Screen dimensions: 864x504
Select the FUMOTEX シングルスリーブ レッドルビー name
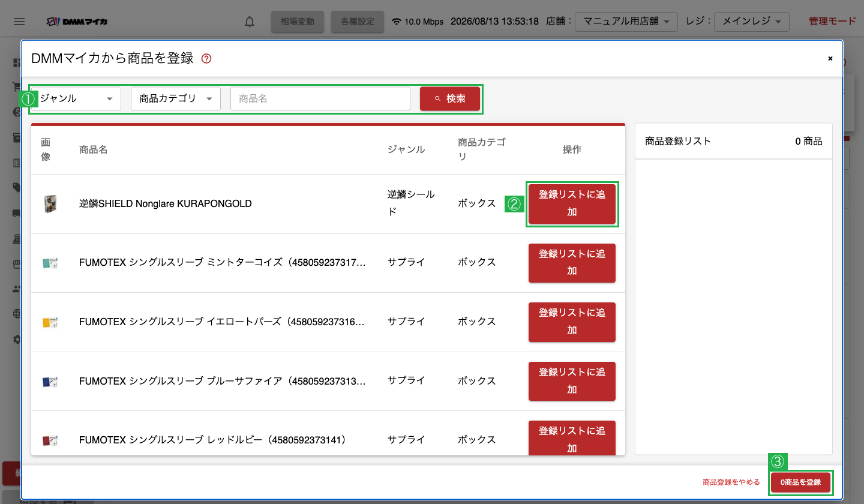point(212,440)
